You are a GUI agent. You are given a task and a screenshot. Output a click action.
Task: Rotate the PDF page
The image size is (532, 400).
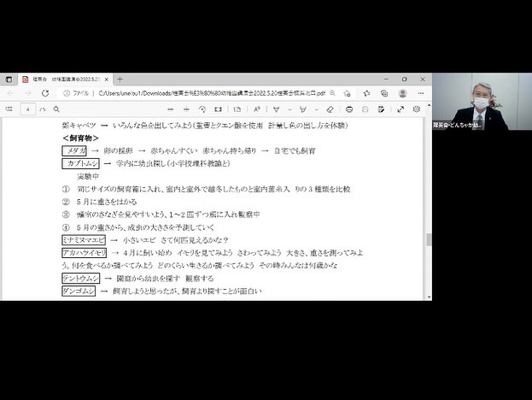click(x=202, y=109)
